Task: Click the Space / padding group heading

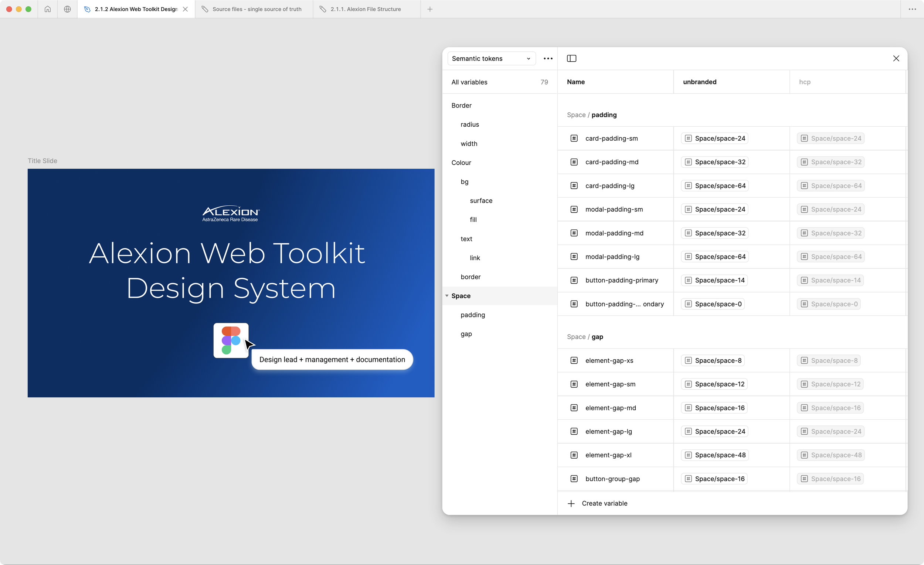Action: click(592, 114)
